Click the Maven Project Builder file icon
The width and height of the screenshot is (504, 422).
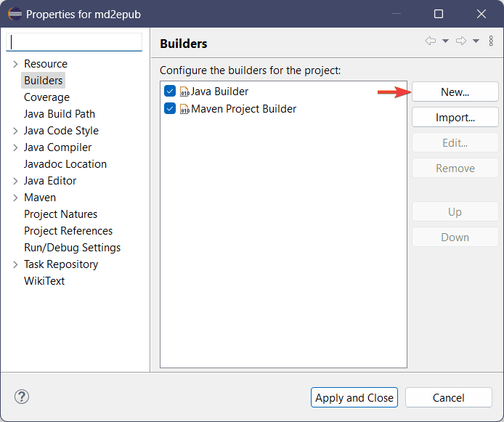[184, 109]
